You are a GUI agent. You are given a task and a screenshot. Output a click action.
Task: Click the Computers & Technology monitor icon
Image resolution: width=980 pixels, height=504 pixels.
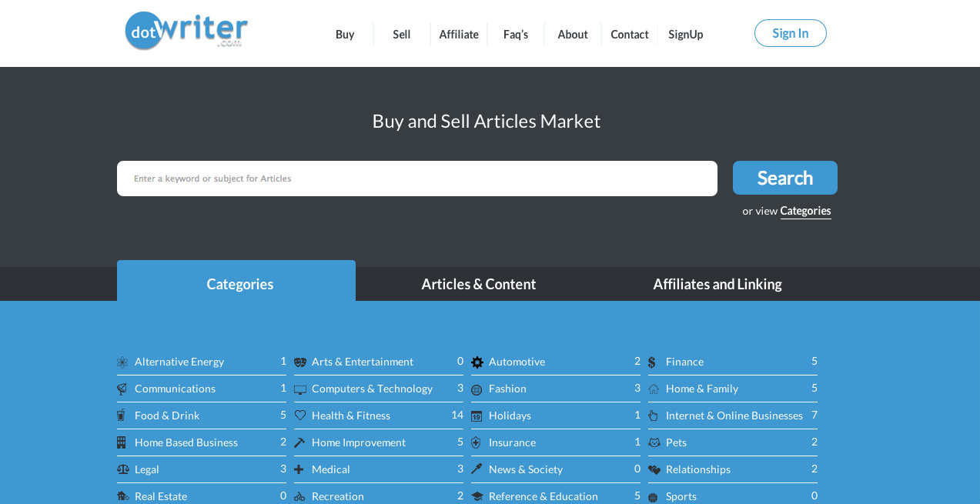299,389
